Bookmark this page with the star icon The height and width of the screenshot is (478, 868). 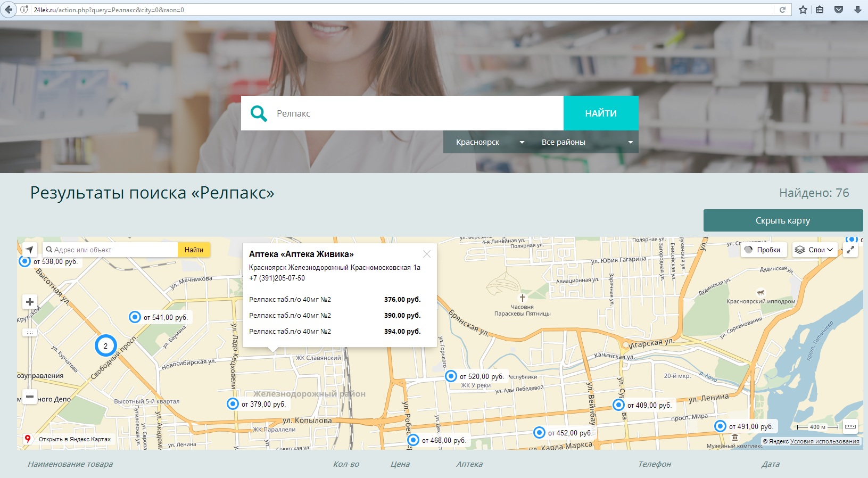(x=803, y=10)
